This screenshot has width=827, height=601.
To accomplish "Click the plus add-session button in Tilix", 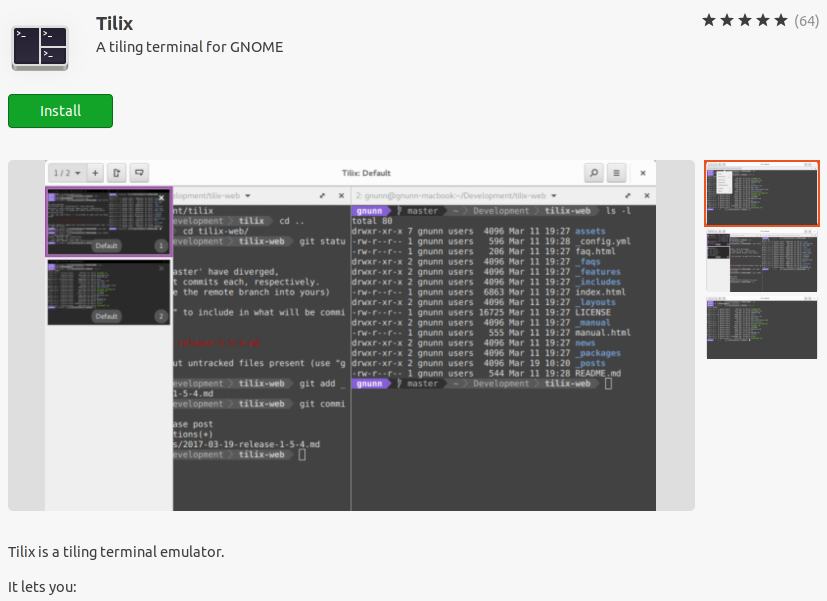I will (95, 173).
